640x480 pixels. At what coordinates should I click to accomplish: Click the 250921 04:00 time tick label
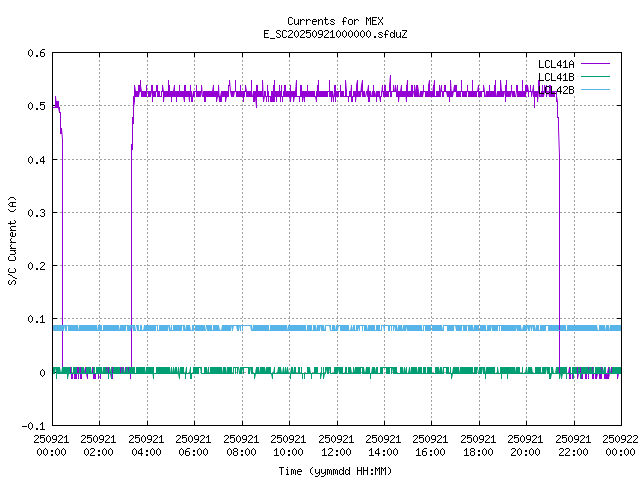(x=146, y=444)
